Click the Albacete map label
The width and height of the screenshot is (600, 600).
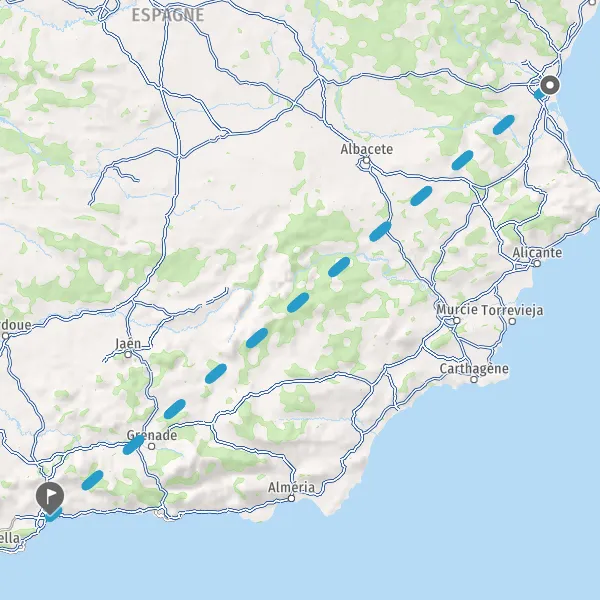pyautogui.click(x=367, y=149)
